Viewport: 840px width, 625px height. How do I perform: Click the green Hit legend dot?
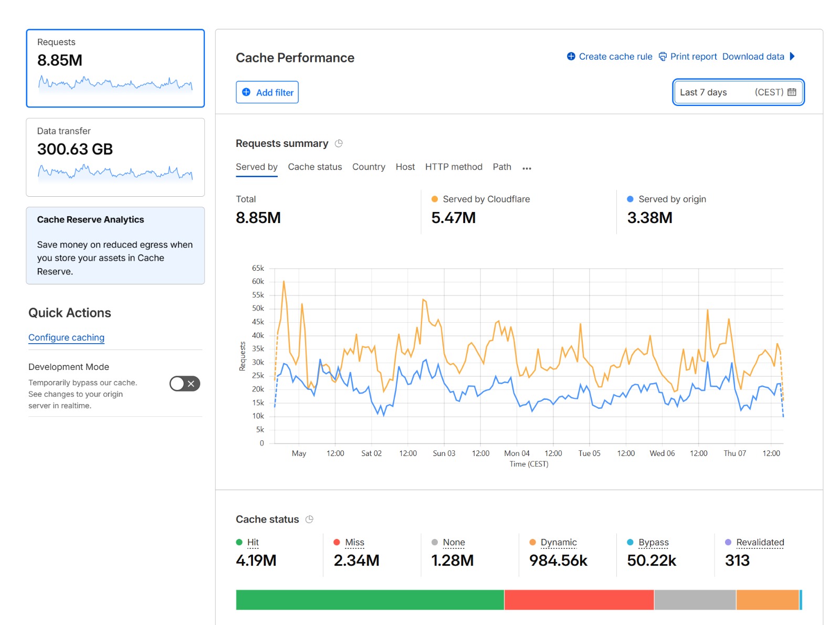click(x=239, y=543)
